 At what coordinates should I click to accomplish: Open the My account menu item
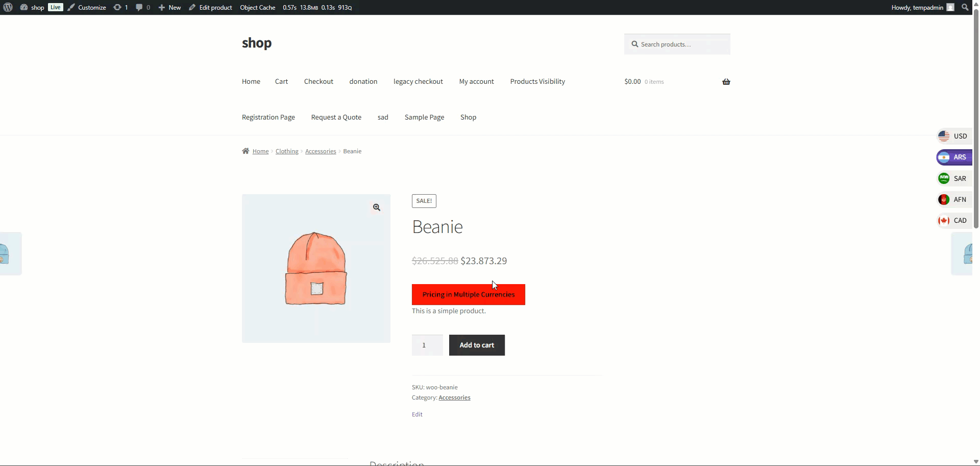[x=476, y=82]
